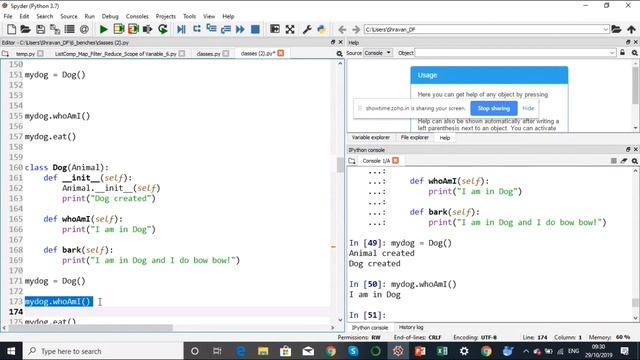Click the Windows Start button

[x=11, y=351]
